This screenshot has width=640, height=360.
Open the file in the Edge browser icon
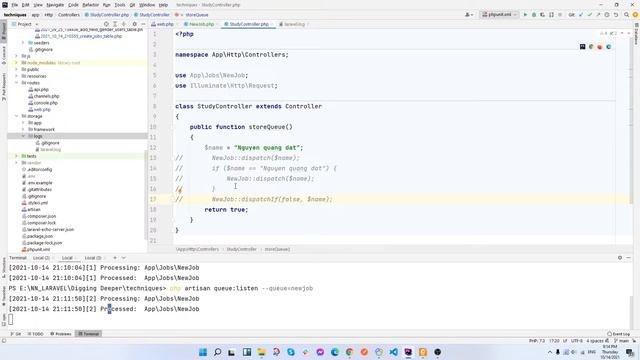point(609,47)
